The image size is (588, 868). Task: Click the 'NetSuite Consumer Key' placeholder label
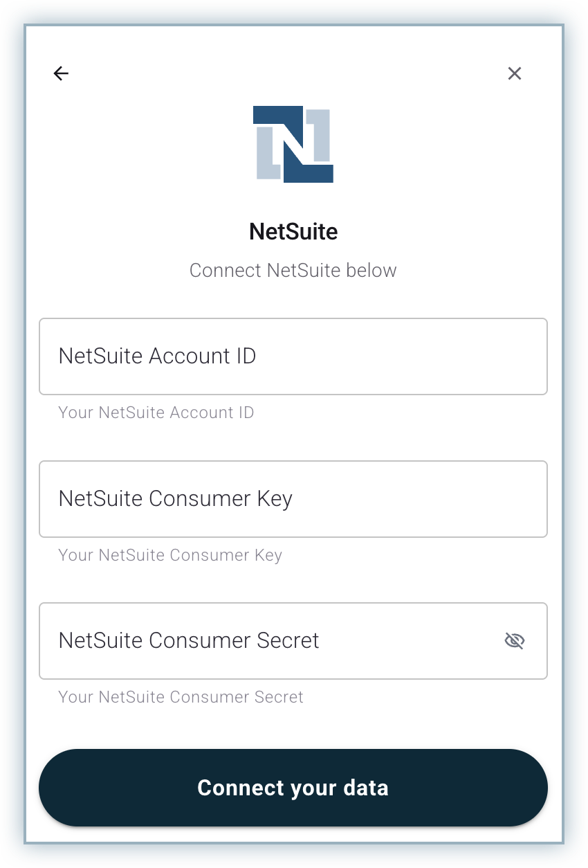point(176,499)
